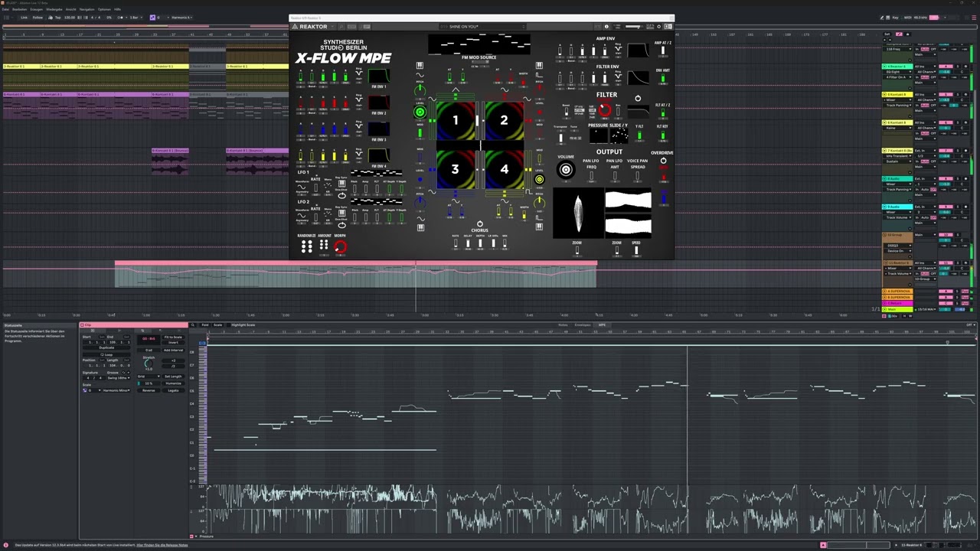Click the green PITCH knob of oscillator 1
This screenshot has height=551, width=980.
pyautogui.click(x=420, y=90)
